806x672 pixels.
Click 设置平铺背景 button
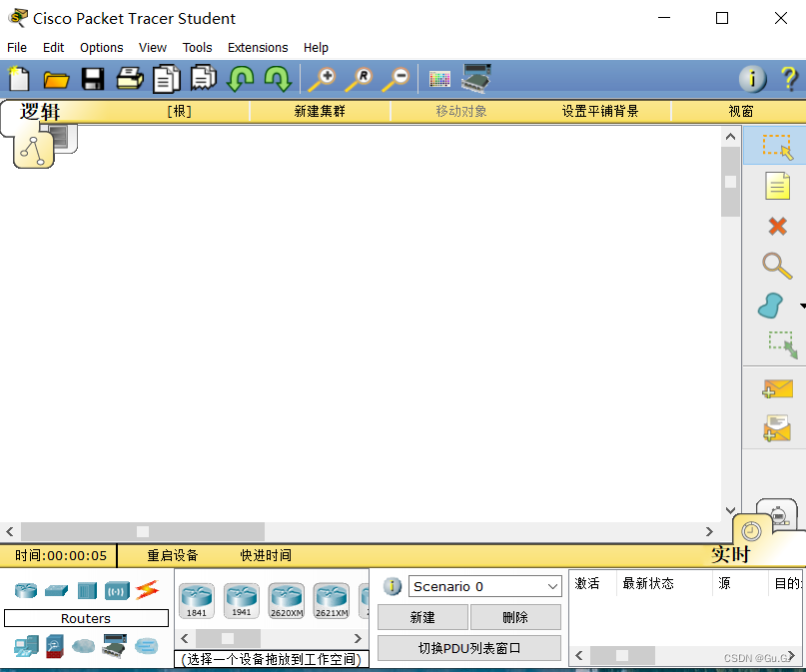point(600,111)
